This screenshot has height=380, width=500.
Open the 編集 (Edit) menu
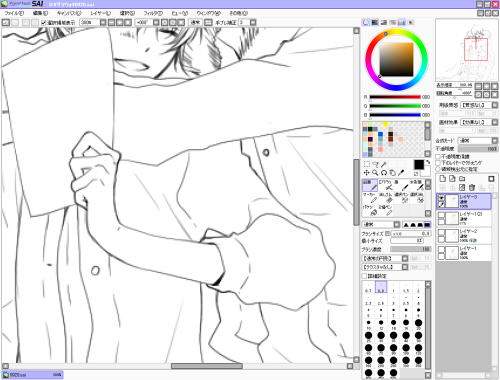tap(40, 13)
